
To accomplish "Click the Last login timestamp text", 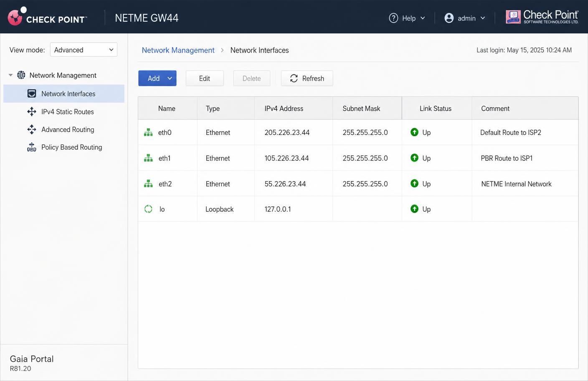I will click(524, 50).
